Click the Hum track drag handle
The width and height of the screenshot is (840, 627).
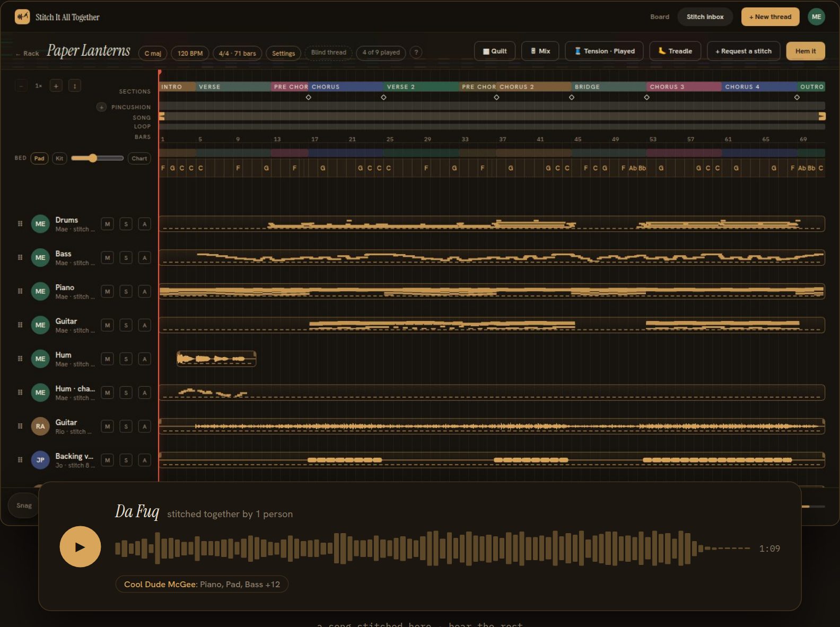[20, 359]
